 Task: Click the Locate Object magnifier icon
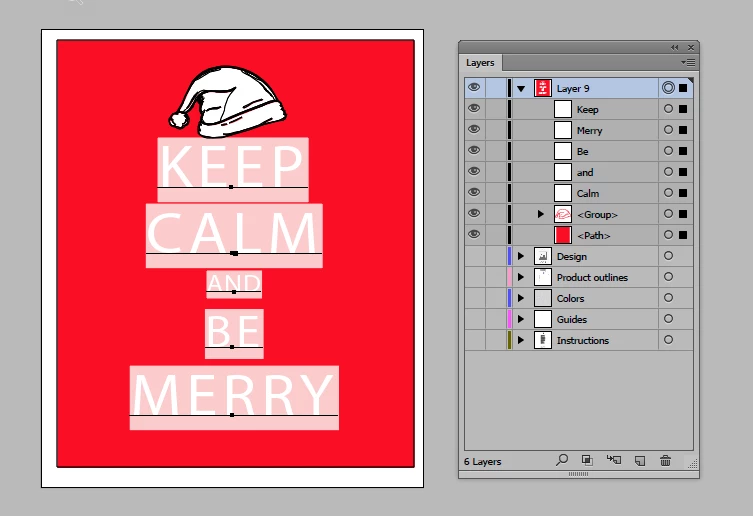[x=561, y=460]
